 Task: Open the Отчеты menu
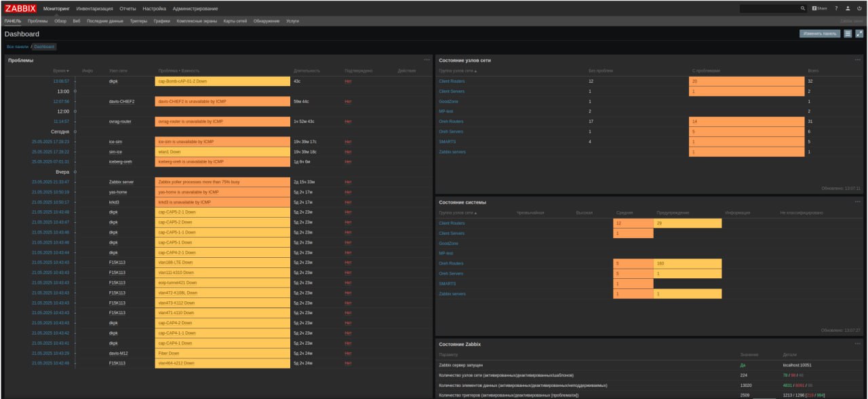tap(127, 8)
